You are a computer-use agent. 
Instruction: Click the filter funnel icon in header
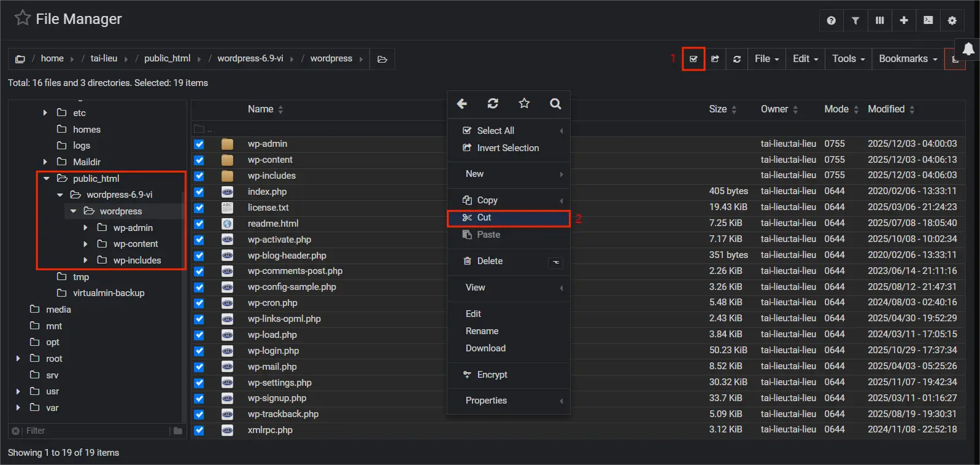[x=855, y=20]
